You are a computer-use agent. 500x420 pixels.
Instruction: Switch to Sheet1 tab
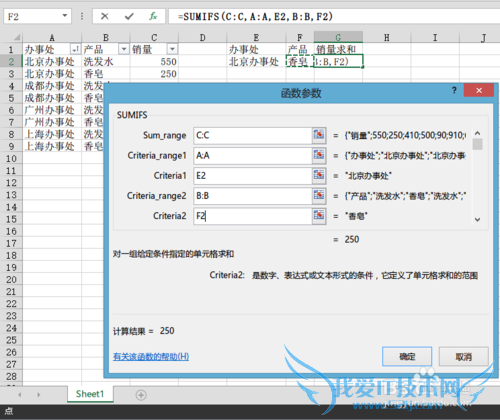tap(90, 394)
